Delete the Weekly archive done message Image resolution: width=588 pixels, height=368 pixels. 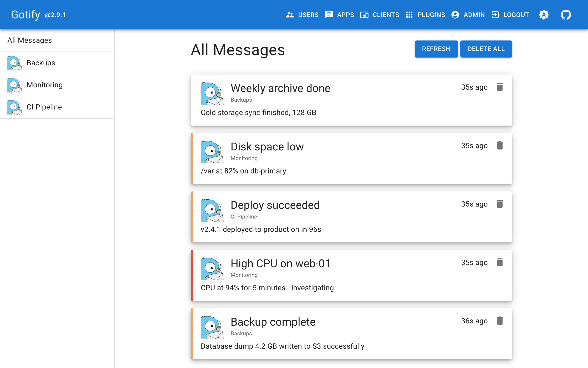coord(500,87)
